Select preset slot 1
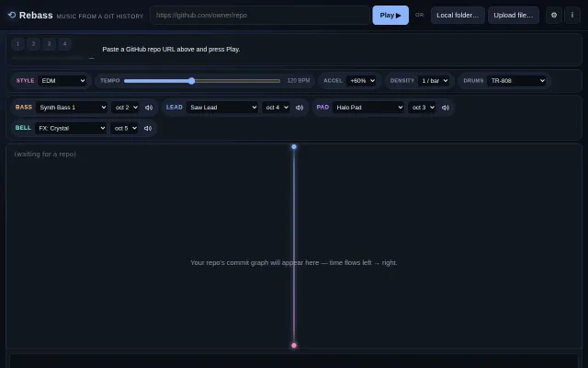588x368 pixels. [x=17, y=44]
